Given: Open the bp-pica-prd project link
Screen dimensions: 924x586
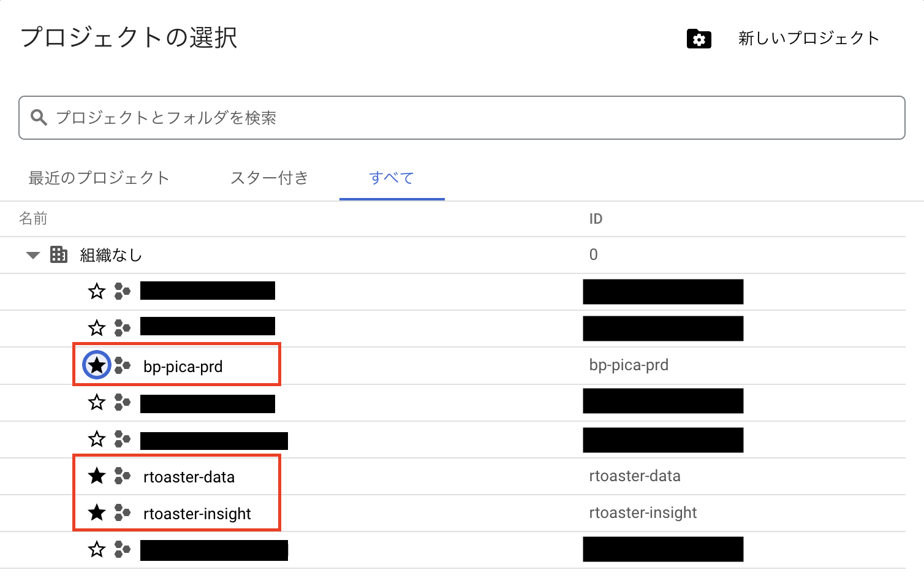Looking at the screenshot, I should click(183, 367).
